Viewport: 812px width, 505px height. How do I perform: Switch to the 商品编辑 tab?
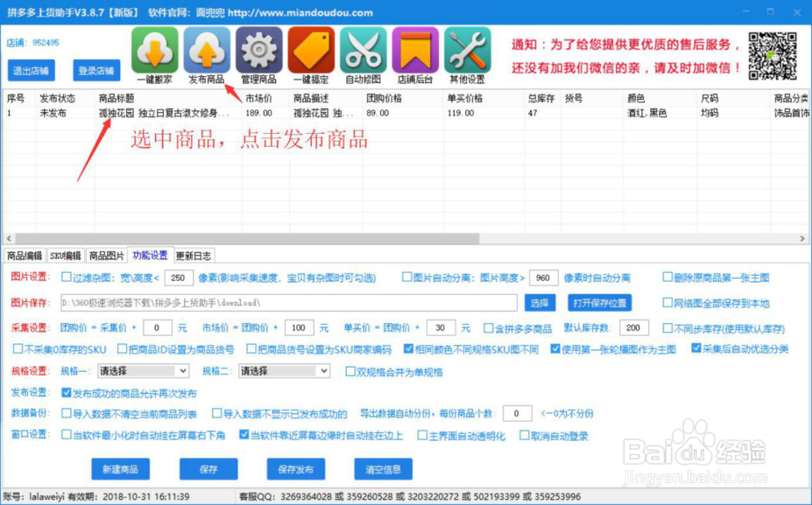24,256
